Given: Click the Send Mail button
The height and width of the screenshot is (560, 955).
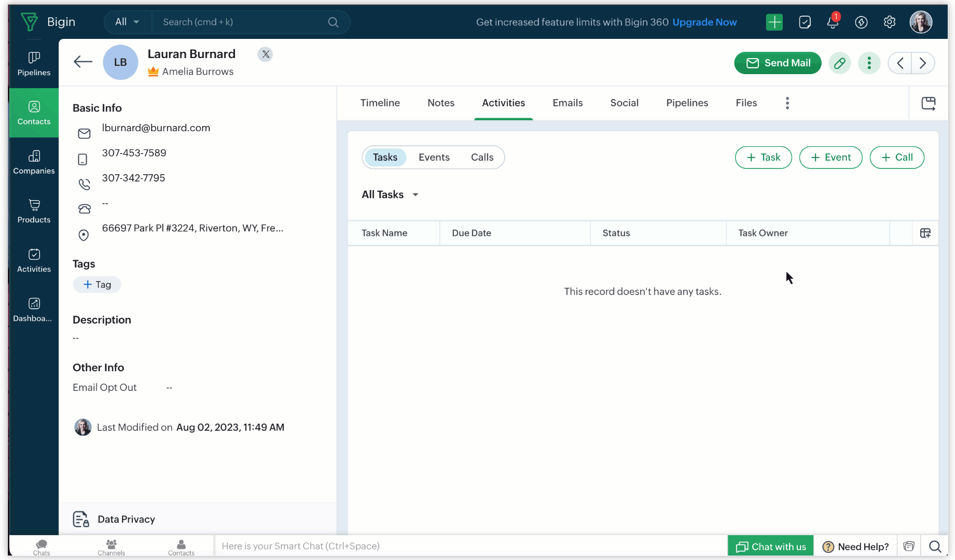Looking at the screenshot, I should click(x=778, y=63).
